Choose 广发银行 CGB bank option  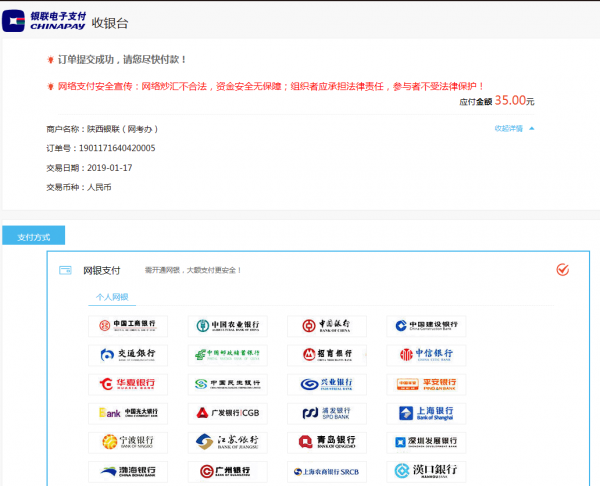(x=227, y=413)
